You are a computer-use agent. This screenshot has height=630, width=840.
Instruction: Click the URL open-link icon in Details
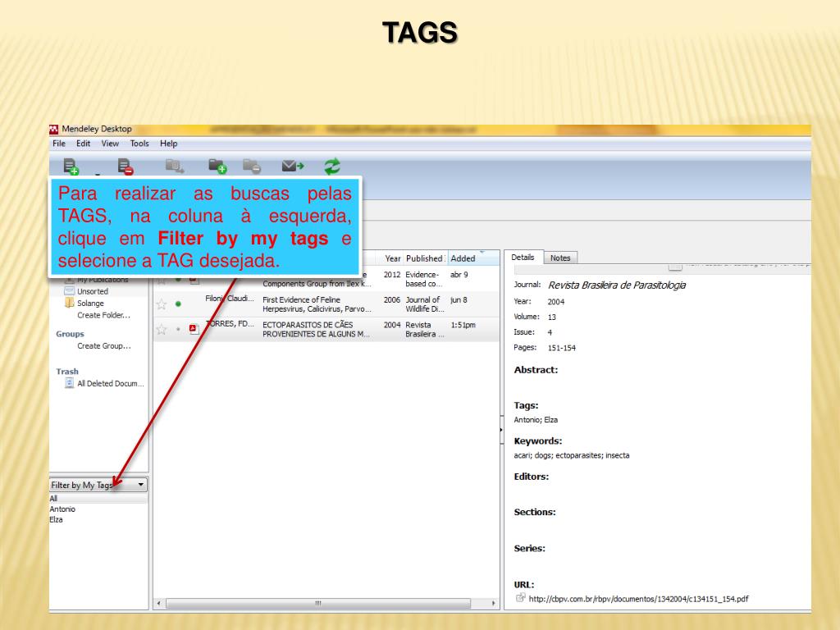pos(519,598)
